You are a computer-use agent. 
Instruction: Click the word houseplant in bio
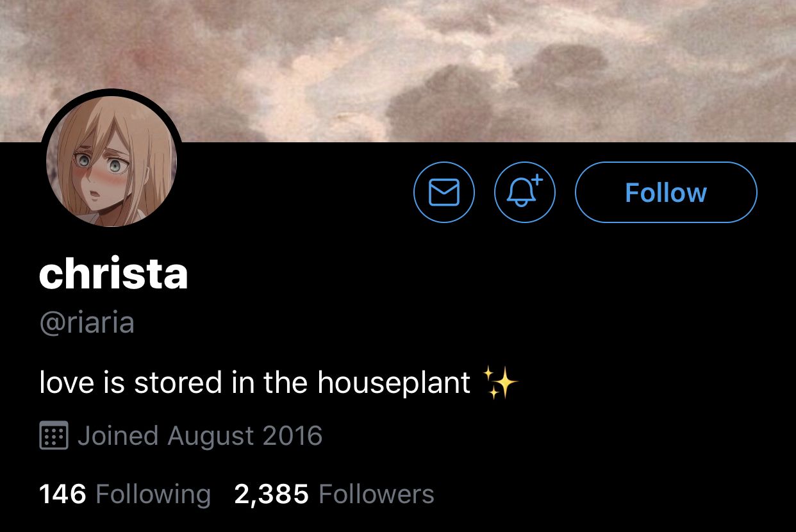pos(394,383)
